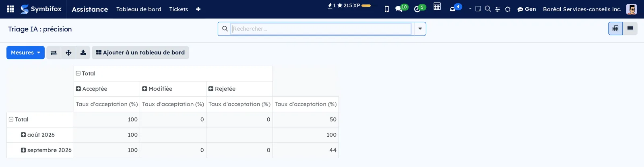Open the Mesures dropdown
644x167 pixels.
[x=25, y=52]
